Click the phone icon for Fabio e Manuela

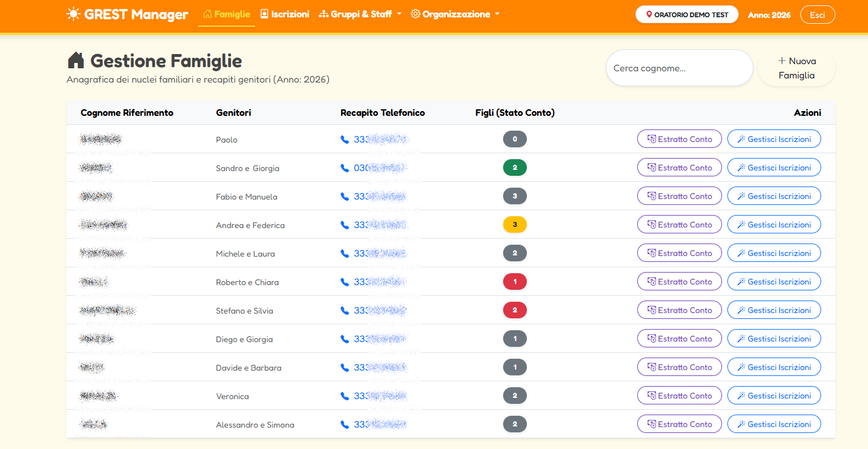(x=345, y=197)
